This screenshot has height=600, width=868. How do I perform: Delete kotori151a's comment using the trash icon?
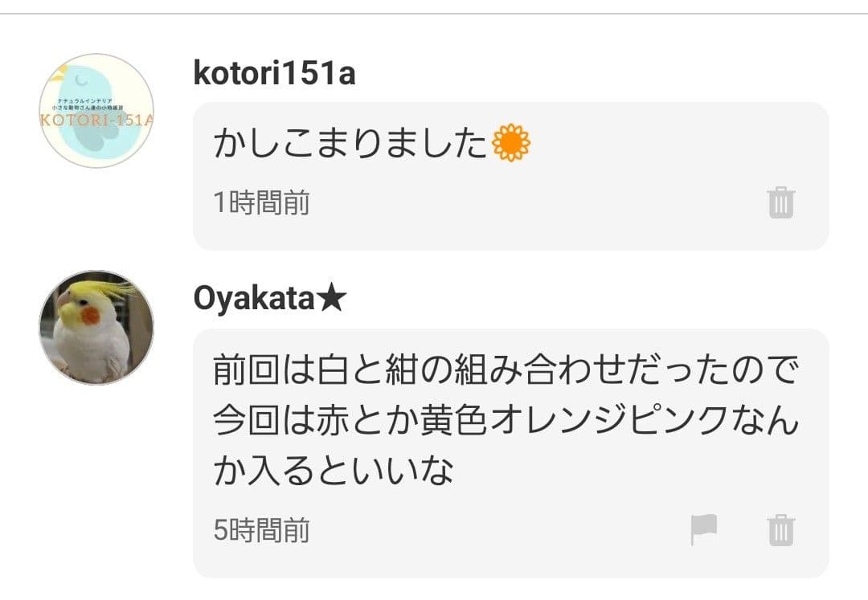coord(780,203)
